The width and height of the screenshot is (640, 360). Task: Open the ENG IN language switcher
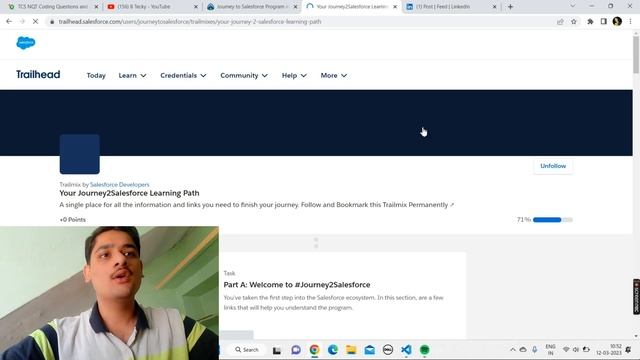[550, 350]
